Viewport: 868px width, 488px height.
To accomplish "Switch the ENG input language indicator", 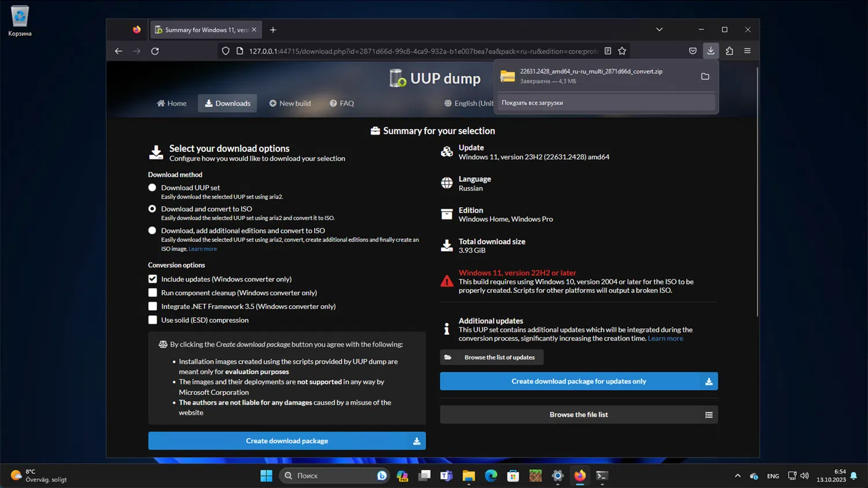I will [773, 476].
